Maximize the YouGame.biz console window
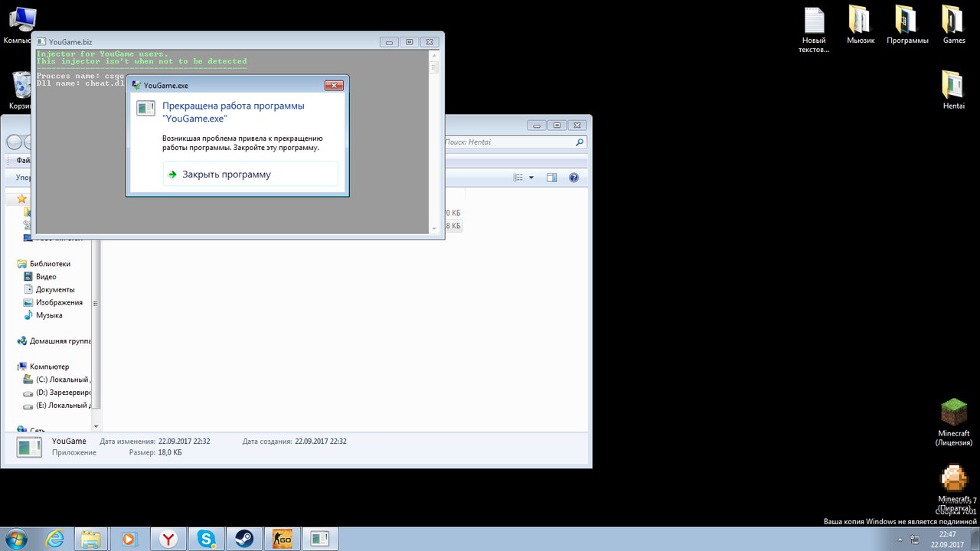Image resolution: width=980 pixels, height=551 pixels. coord(410,42)
